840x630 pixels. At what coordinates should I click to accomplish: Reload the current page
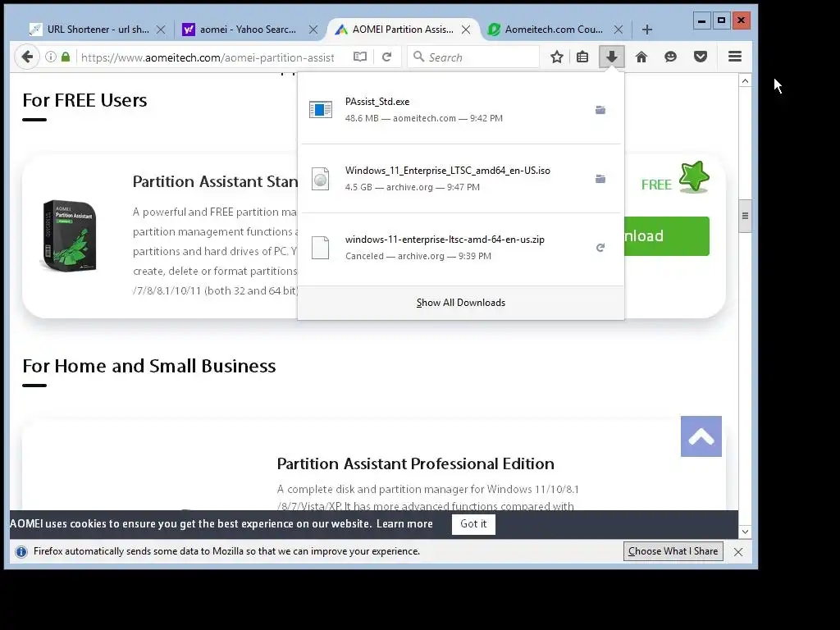[x=387, y=57]
